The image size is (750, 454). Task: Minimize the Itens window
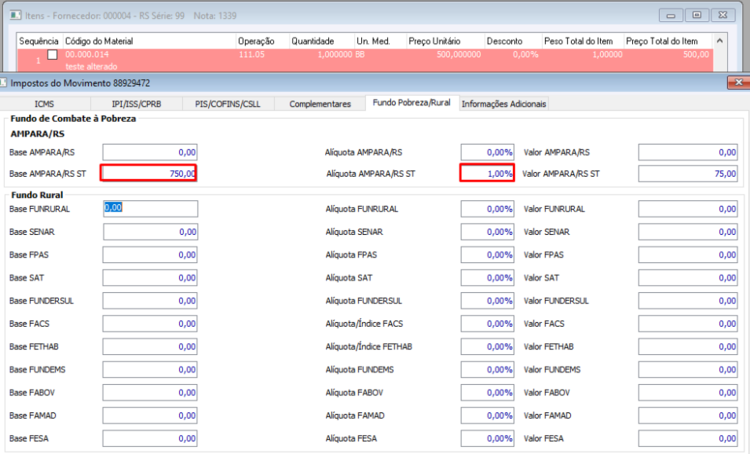[x=671, y=15]
